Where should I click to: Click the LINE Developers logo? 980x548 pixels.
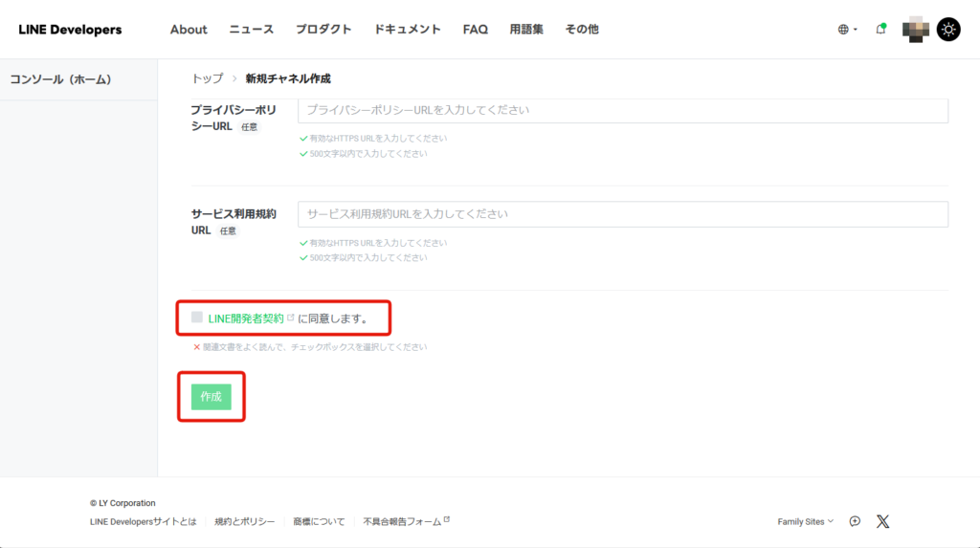70,30
